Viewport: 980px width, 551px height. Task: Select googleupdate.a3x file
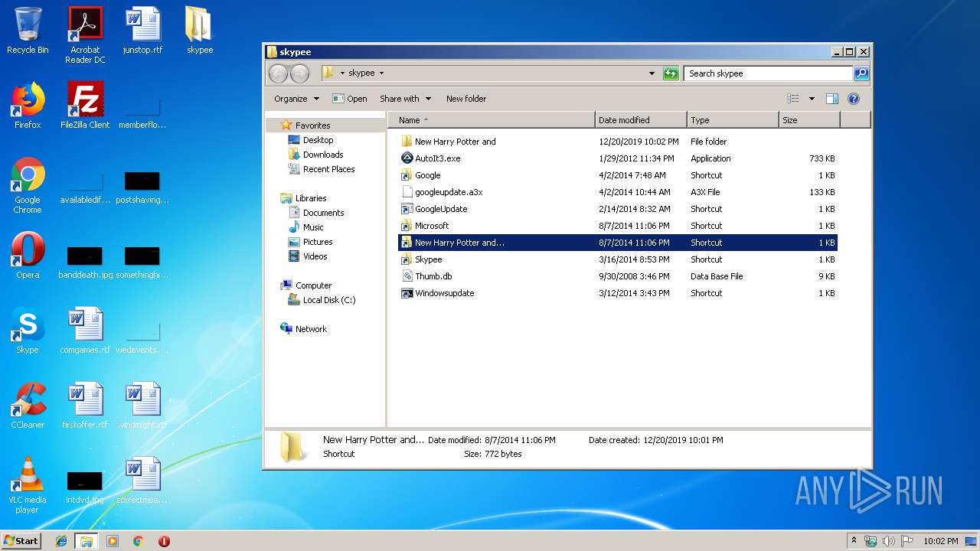click(x=617, y=192)
